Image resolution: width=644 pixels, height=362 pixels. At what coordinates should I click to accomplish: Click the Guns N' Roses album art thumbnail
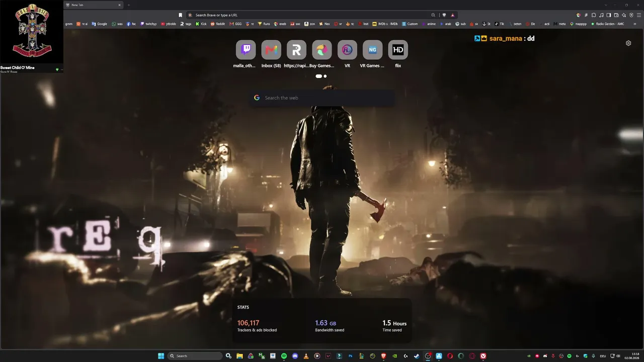[32, 32]
